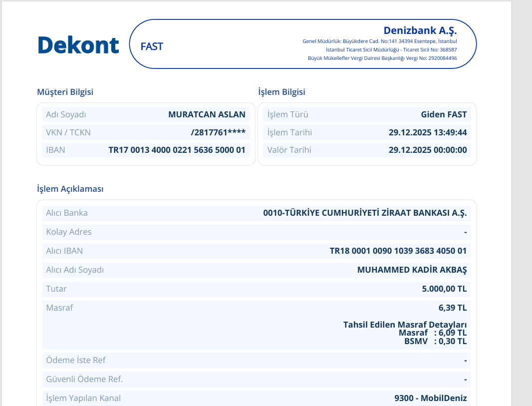Image resolution: width=532 pixels, height=406 pixels.
Task: Select recipient IBAN TR18 0001 0090 1039 3683 4050 01
Action: tap(398, 251)
